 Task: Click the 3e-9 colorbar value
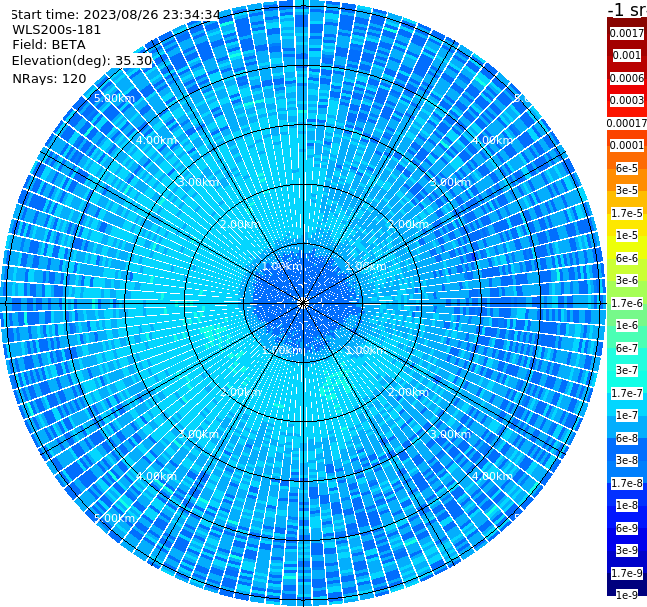pos(627,550)
